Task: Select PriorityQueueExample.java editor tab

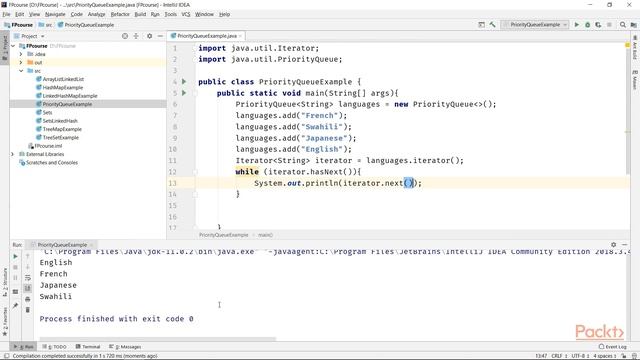Action: pos(207,36)
